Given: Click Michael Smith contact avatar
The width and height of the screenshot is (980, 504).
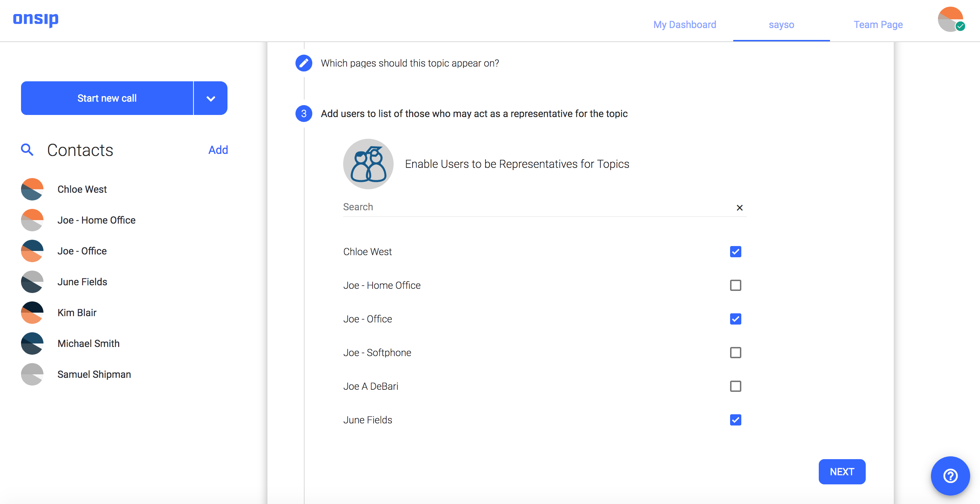Looking at the screenshot, I should coord(32,343).
